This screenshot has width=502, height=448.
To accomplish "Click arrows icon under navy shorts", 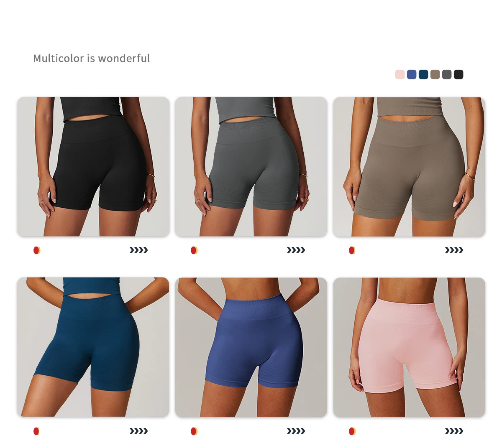I will (x=138, y=431).
